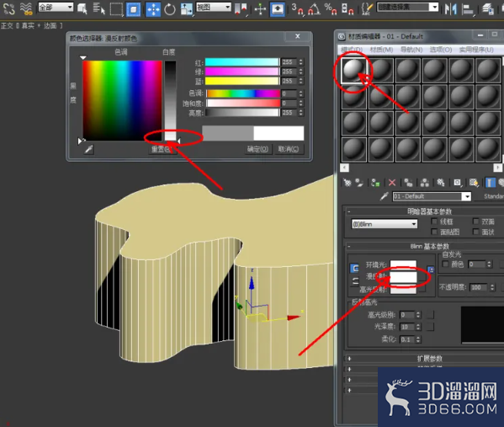
Task: Click the 高光反射 specular color swatch
Action: click(x=403, y=289)
